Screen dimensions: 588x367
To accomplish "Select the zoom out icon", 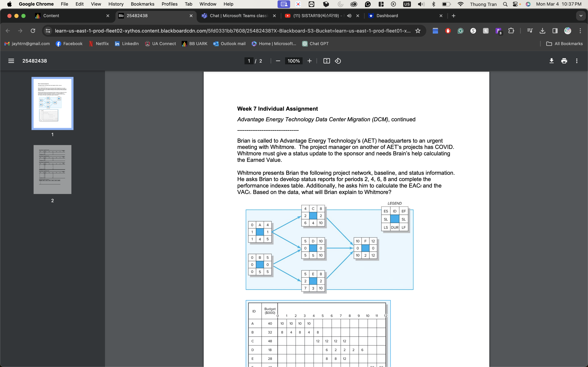I will [x=278, y=61].
